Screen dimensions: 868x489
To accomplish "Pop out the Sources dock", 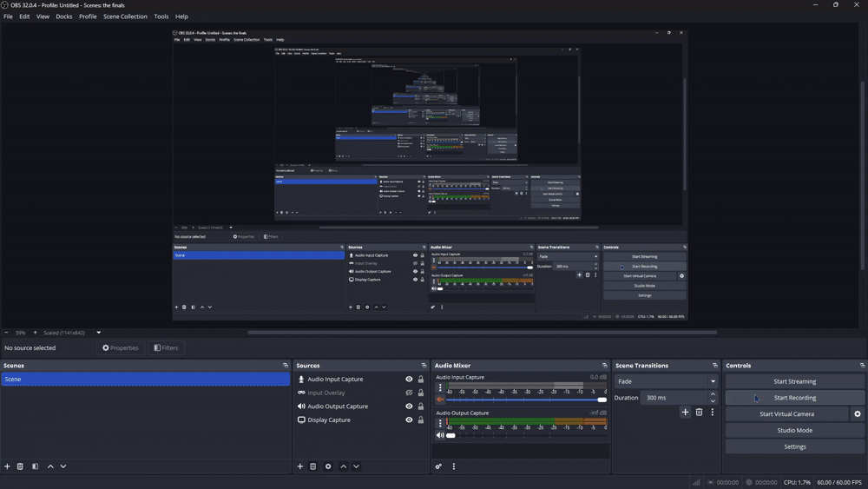I will click(x=424, y=366).
